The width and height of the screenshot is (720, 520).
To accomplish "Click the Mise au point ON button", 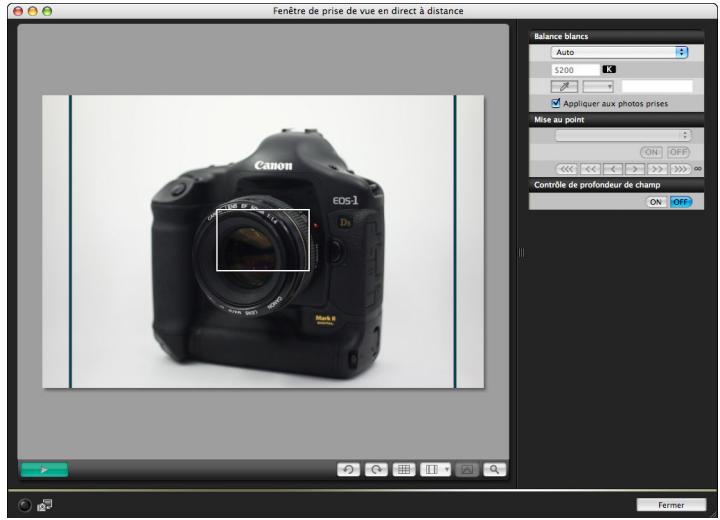I will tap(651, 152).
